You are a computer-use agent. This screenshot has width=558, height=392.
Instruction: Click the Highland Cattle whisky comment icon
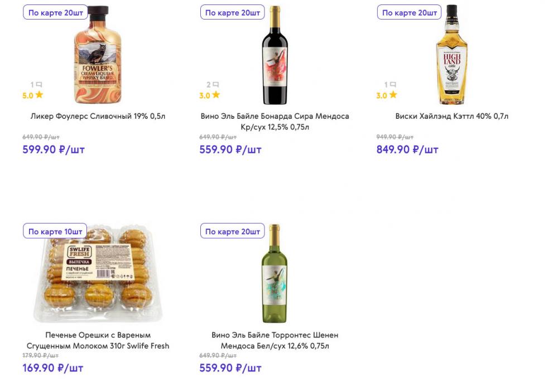coord(392,85)
